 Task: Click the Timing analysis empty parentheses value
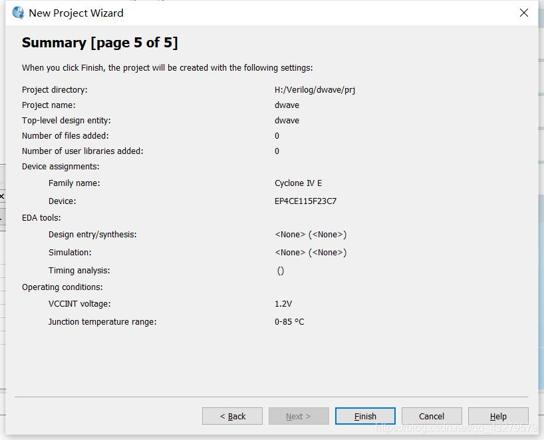tap(280, 271)
